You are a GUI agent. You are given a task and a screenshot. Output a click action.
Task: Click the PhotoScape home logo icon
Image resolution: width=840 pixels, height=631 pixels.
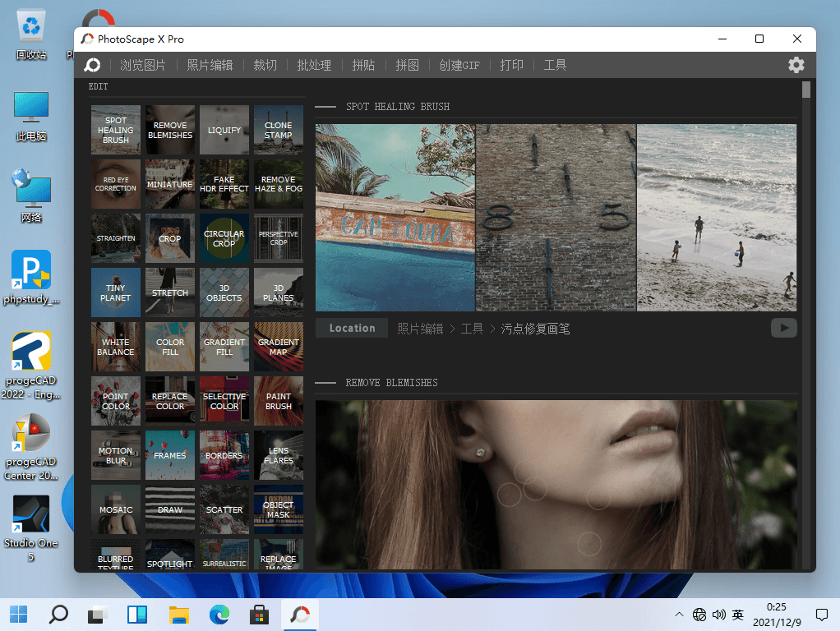pyautogui.click(x=92, y=66)
